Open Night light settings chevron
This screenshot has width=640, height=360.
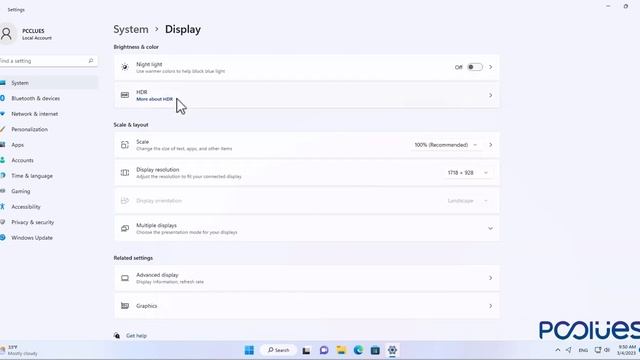pyautogui.click(x=491, y=67)
